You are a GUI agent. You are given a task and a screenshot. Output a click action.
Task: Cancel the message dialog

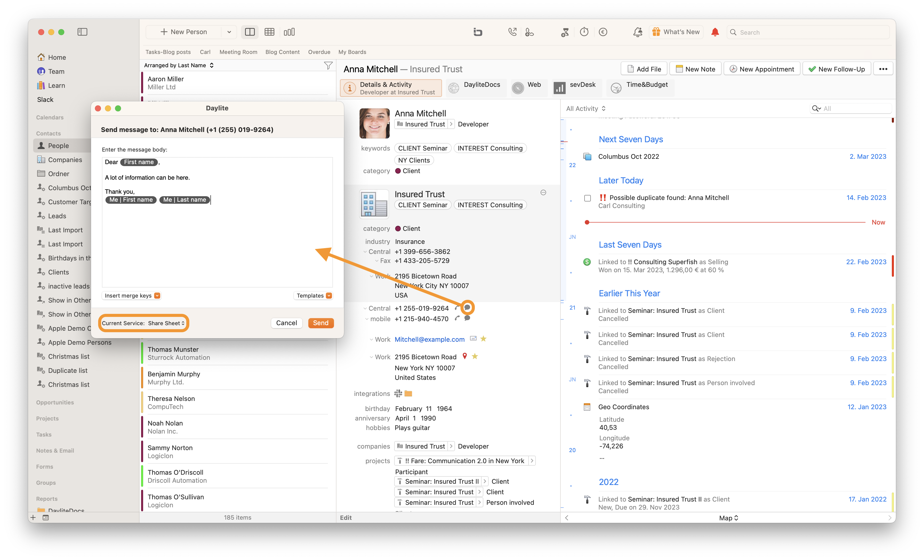(x=286, y=323)
